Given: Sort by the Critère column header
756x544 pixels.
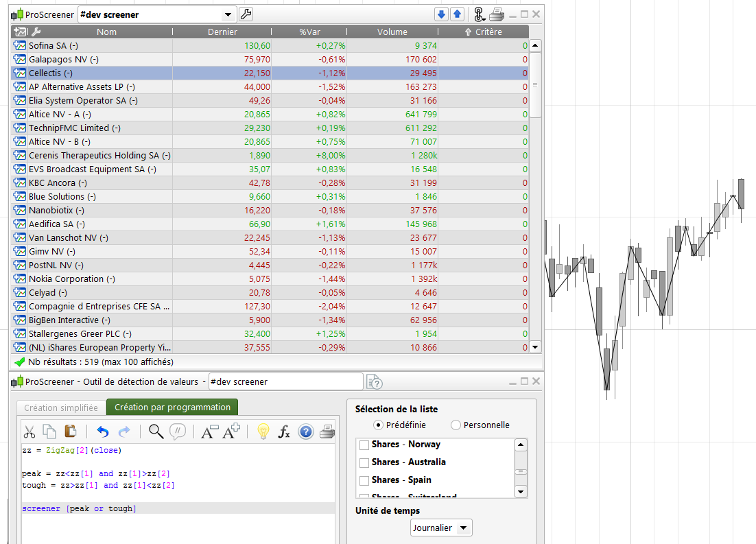Looking at the screenshot, I should pos(484,32).
